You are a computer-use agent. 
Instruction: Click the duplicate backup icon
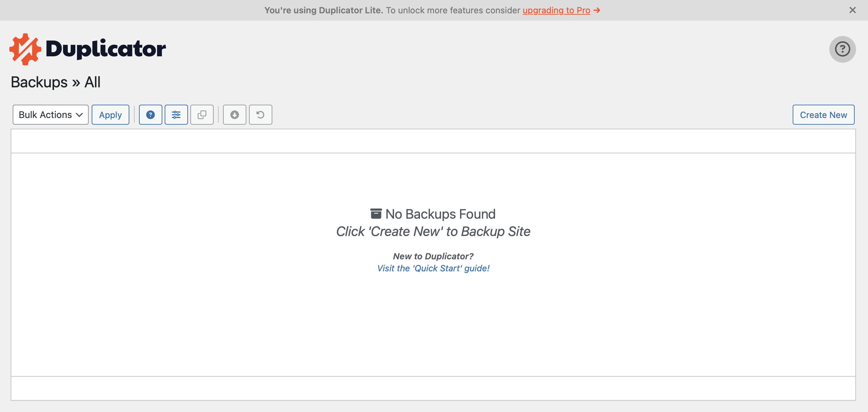pos(202,115)
